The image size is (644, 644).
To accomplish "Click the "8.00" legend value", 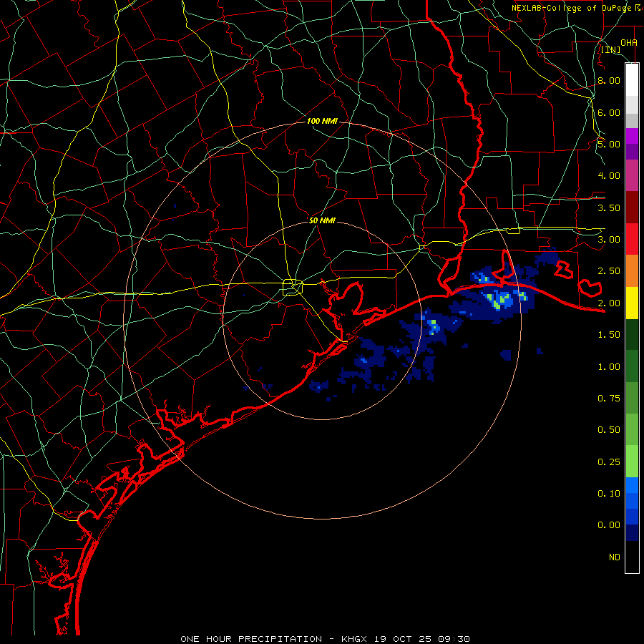I will [x=609, y=80].
